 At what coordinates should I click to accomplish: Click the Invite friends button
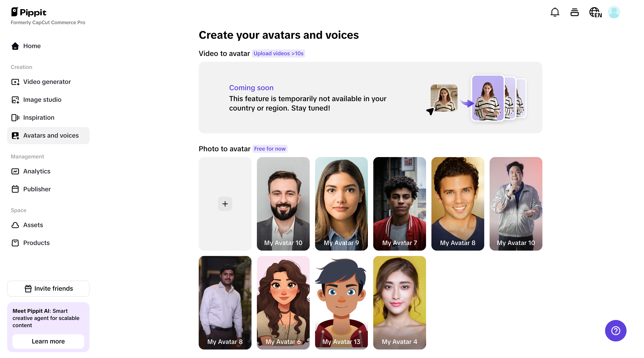[x=48, y=288]
